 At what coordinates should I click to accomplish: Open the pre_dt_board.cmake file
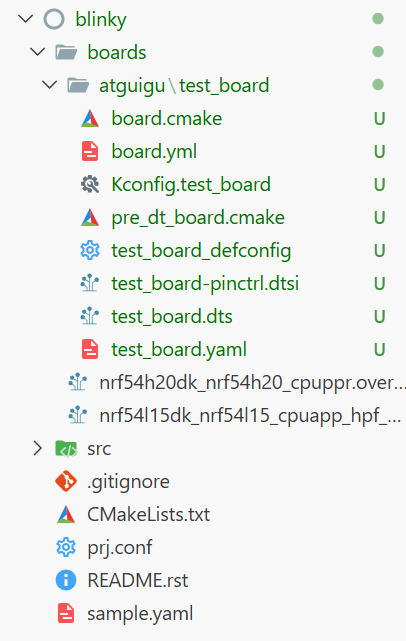(x=198, y=218)
